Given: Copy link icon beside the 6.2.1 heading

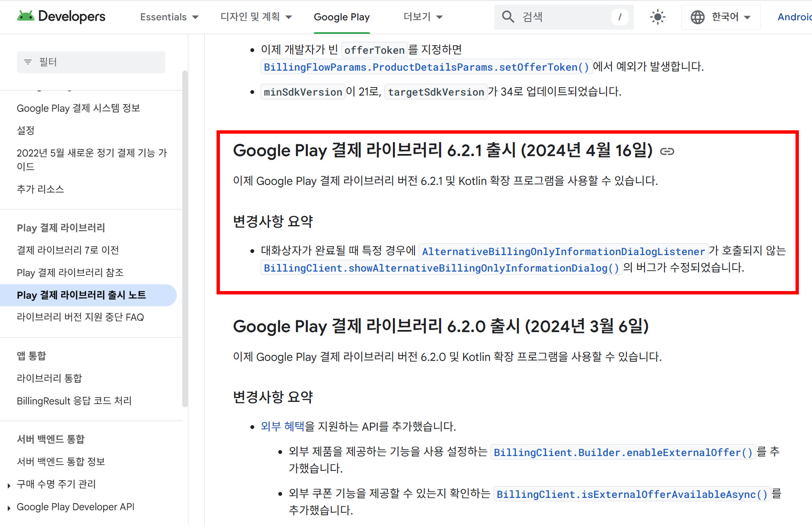Looking at the screenshot, I should coord(667,151).
